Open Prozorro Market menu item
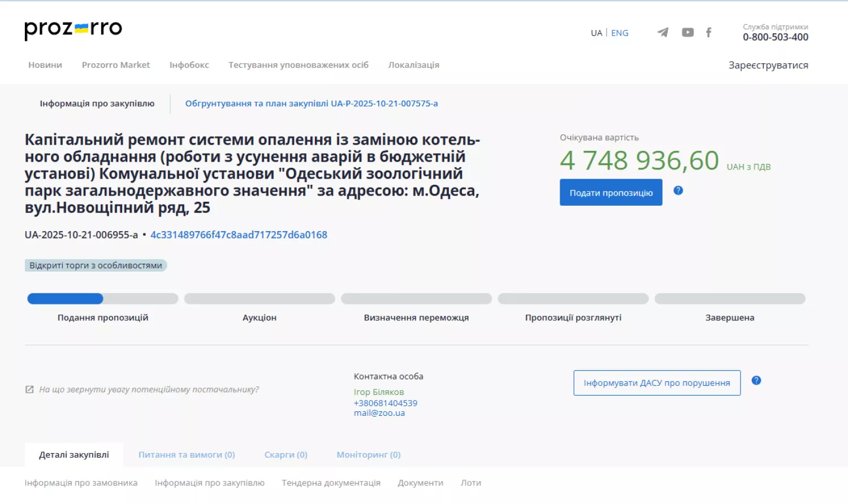Viewport: 848px width, 504px height. pyautogui.click(x=116, y=65)
